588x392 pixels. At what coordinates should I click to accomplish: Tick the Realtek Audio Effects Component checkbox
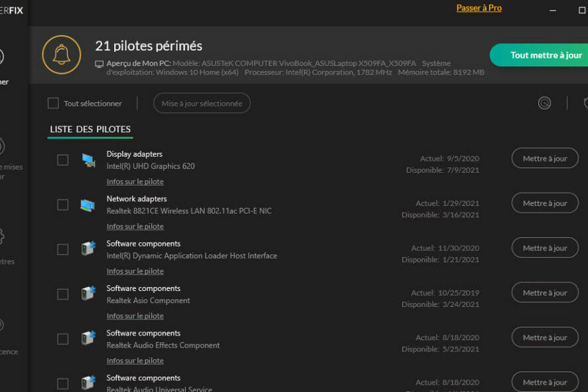pos(62,339)
